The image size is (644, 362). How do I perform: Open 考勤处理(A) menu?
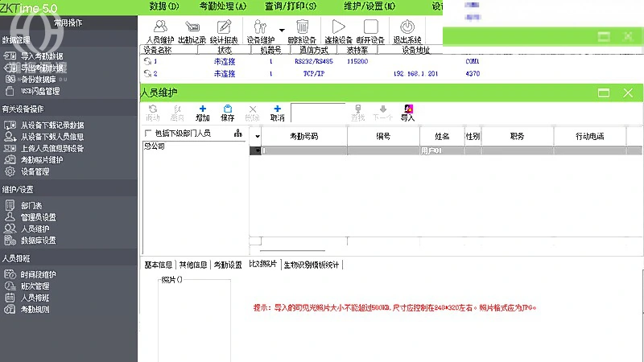[223, 6]
